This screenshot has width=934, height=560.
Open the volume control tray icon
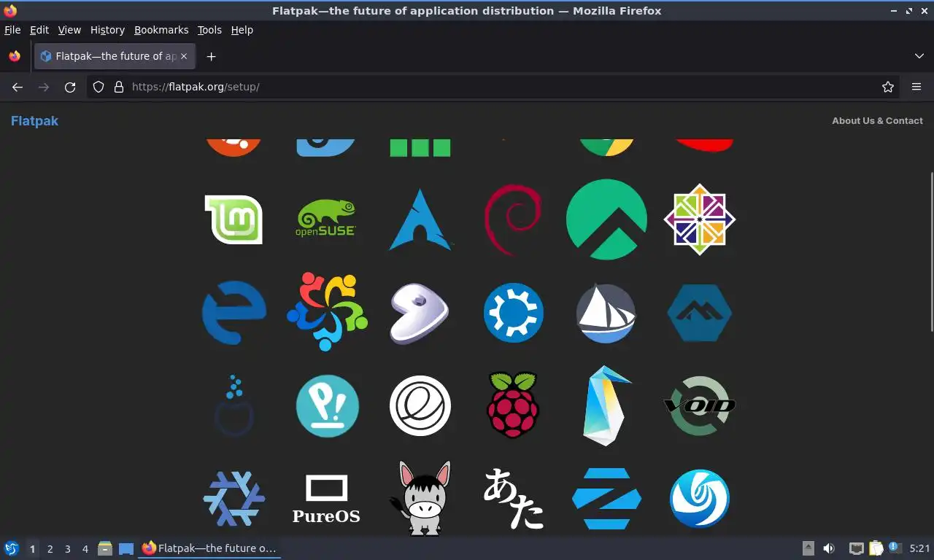coord(829,548)
